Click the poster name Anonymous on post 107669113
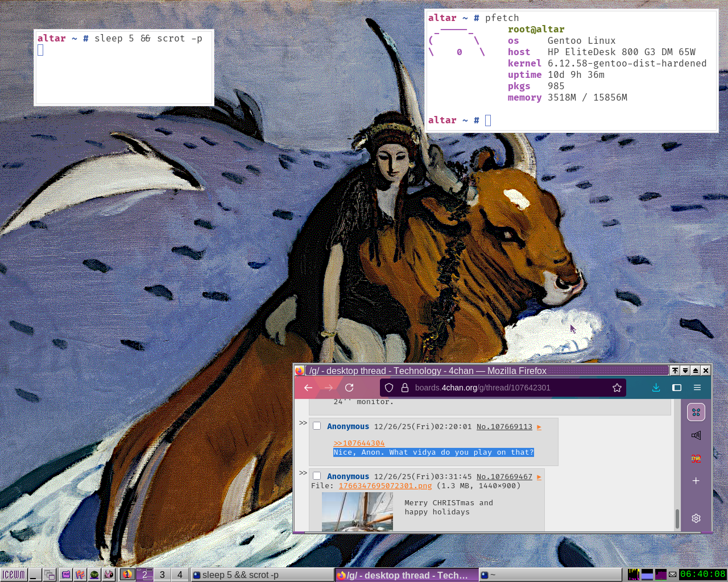728x582 pixels. (x=348, y=427)
